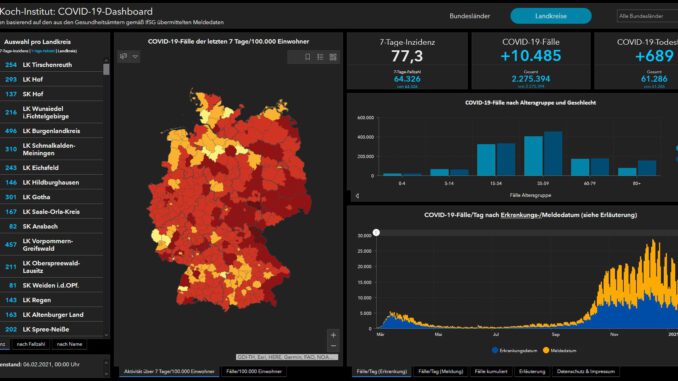This screenshot has height=381, width=678.
Task: Click the COVID-19 deaths +689 figure
Action: pyautogui.click(x=654, y=56)
